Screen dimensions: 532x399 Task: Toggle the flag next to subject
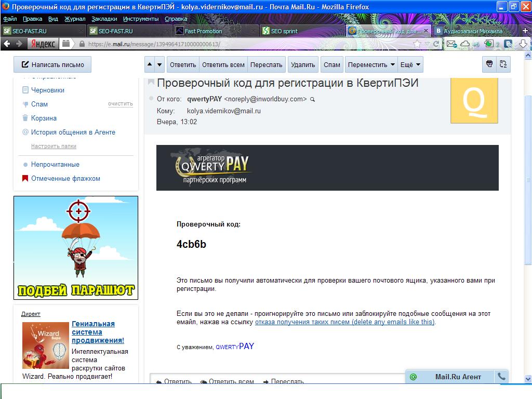tap(151, 82)
